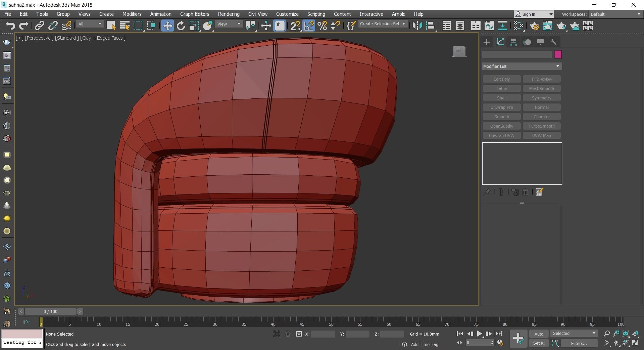Open the All selection filter dropdown
The image size is (644, 350).
click(90, 24)
